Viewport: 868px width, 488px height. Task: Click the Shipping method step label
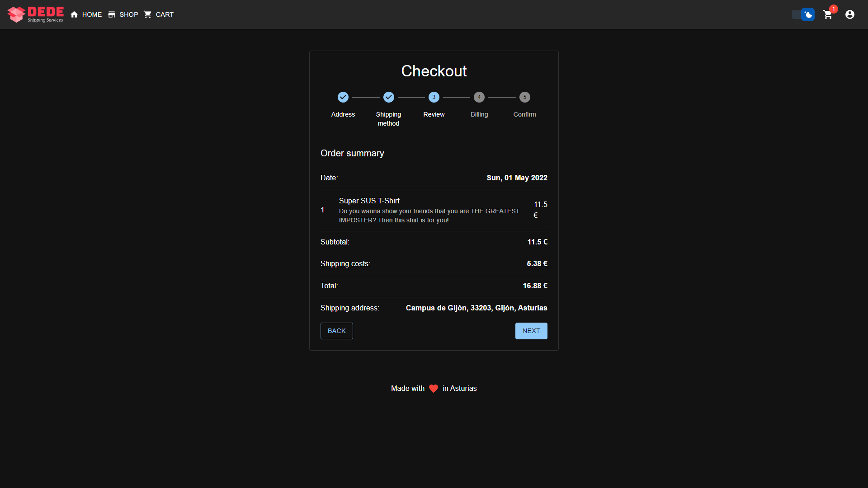(388, 119)
